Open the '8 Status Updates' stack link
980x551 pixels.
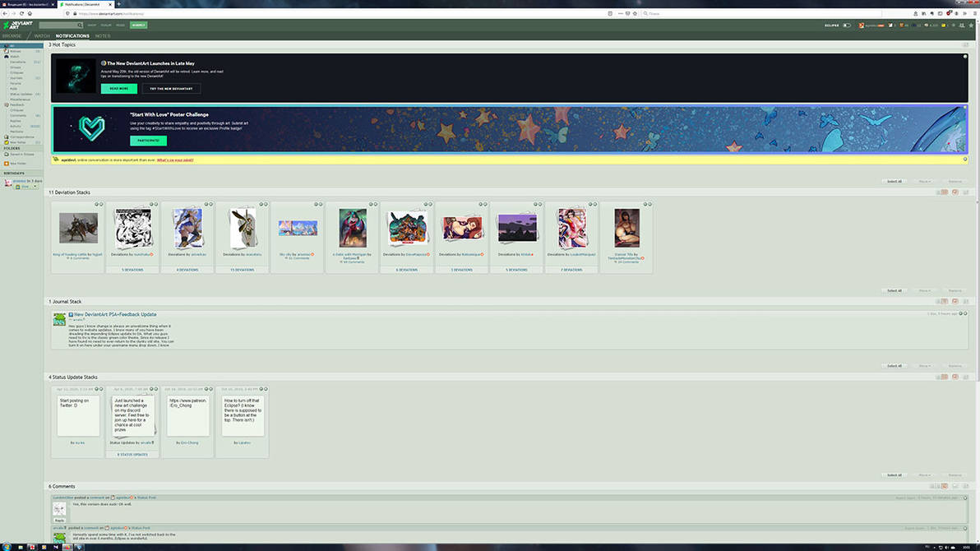click(x=132, y=455)
